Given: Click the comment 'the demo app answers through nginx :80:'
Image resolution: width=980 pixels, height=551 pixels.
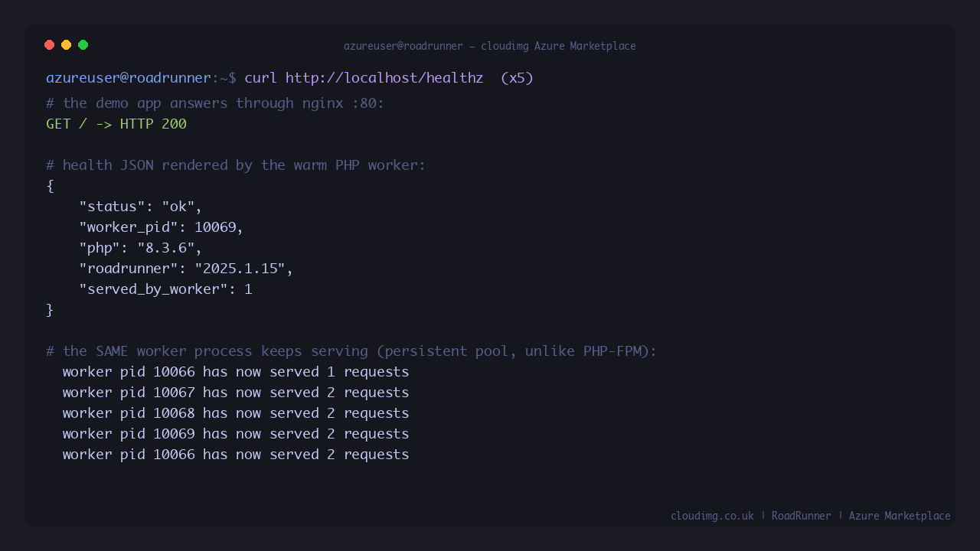Looking at the screenshot, I should pos(215,103).
